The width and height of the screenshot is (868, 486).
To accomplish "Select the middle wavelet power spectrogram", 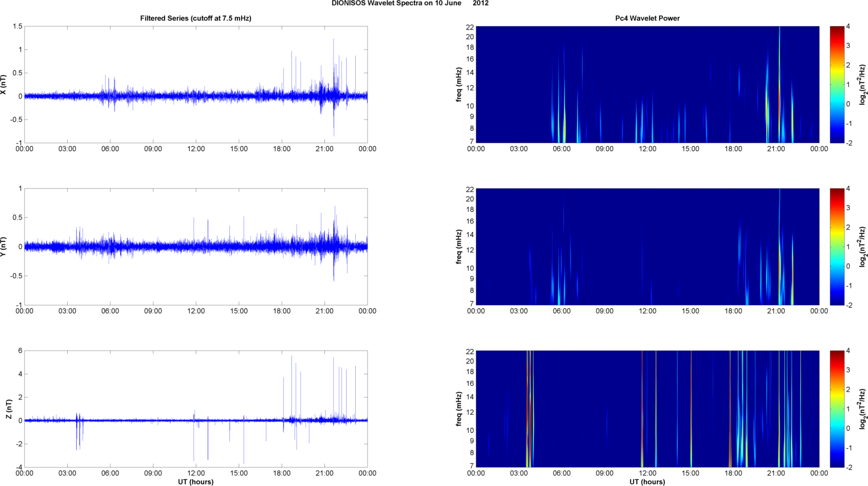I will (647, 246).
